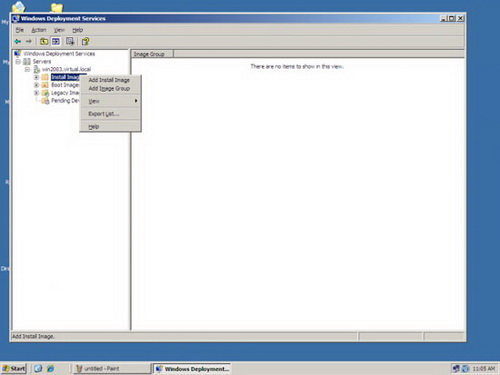Screen dimensions: 500x375
Task: Collapse the win2003.virtual.local server node
Action: coord(28,69)
